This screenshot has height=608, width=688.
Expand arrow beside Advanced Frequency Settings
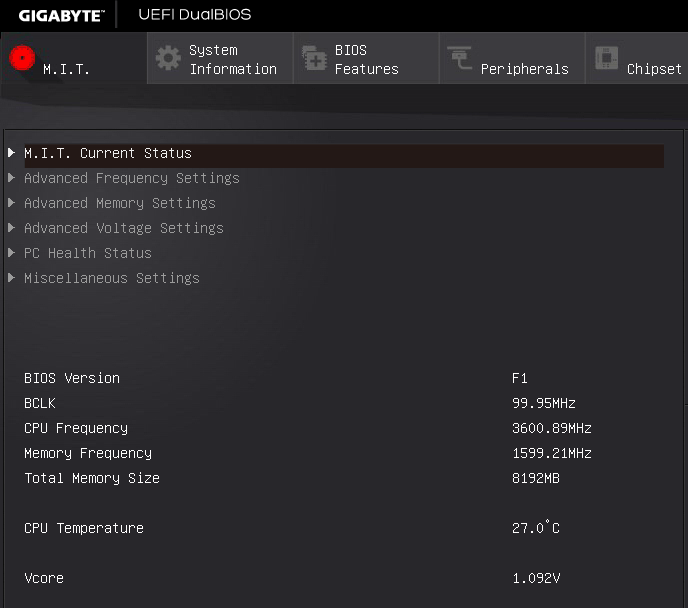[x=11, y=178]
